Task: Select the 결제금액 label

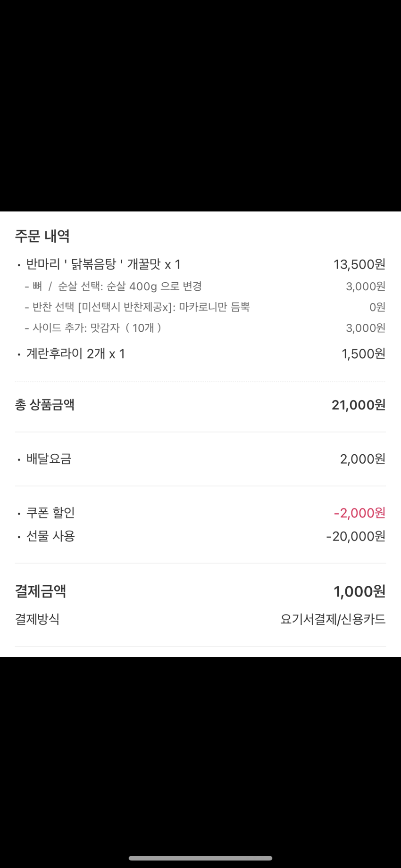Action: click(x=41, y=591)
